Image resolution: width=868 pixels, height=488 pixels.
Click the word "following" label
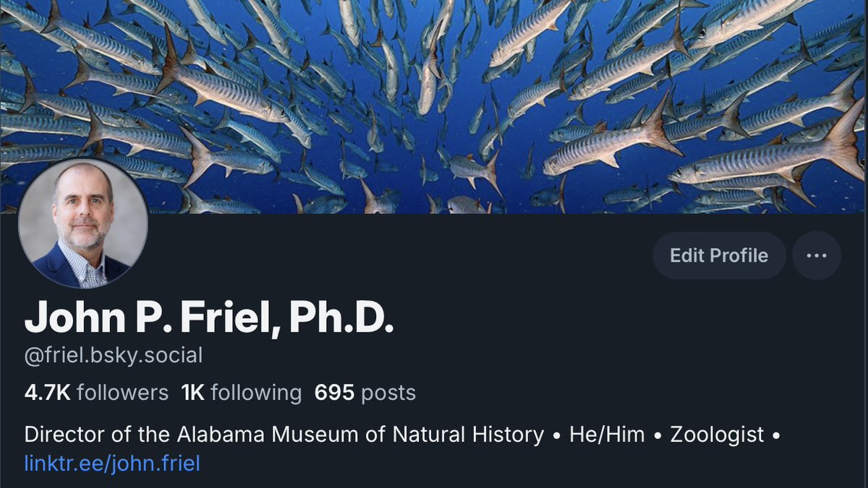coord(256,393)
